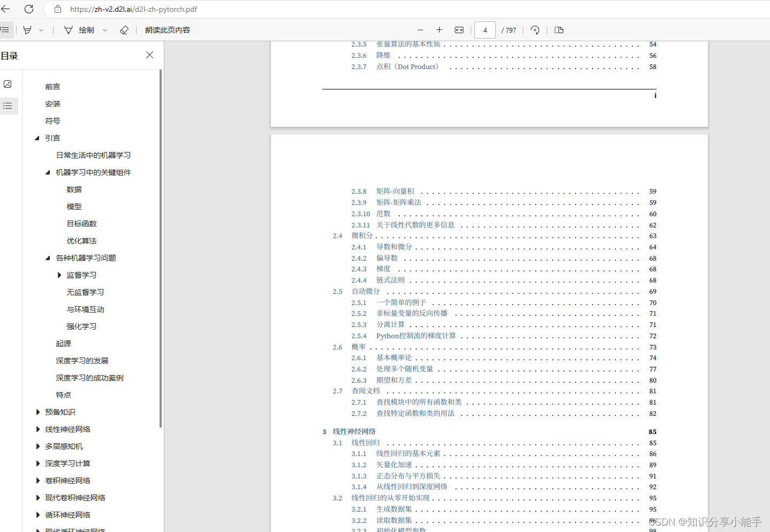Open 日常生活中的机器学习 outline entry
Screen dimensions: 770x532
(x=93, y=155)
